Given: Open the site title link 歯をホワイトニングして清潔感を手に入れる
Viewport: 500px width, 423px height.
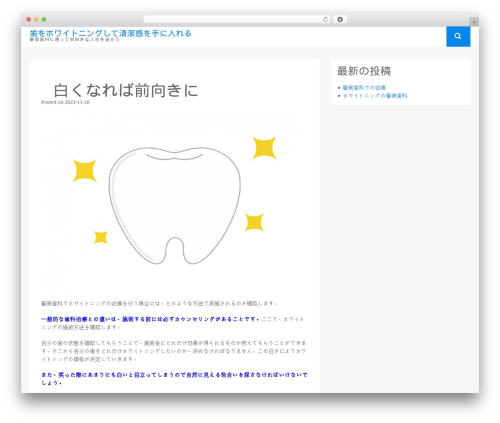Looking at the screenshot, I should coord(110,33).
